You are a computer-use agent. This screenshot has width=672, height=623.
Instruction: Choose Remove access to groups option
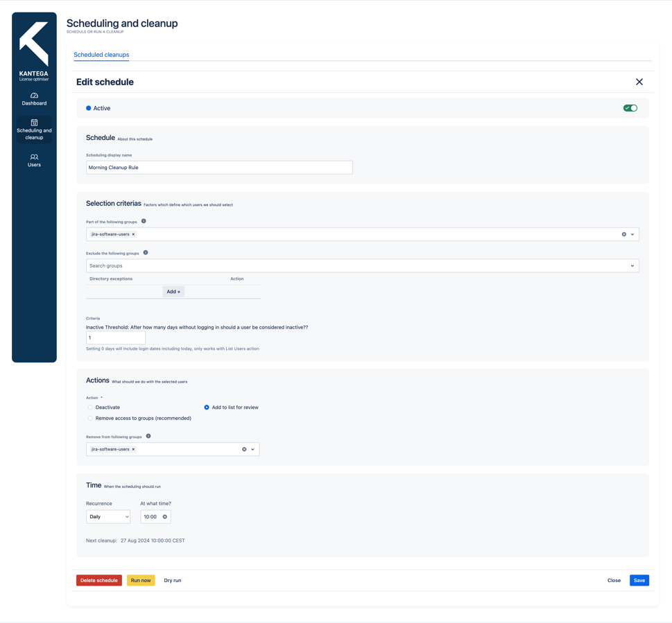(x=91, y=418)
